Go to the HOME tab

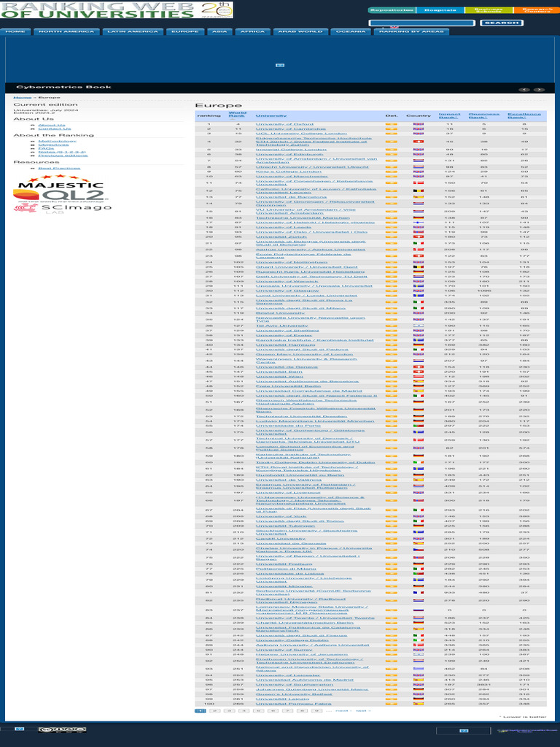[15, 31]
